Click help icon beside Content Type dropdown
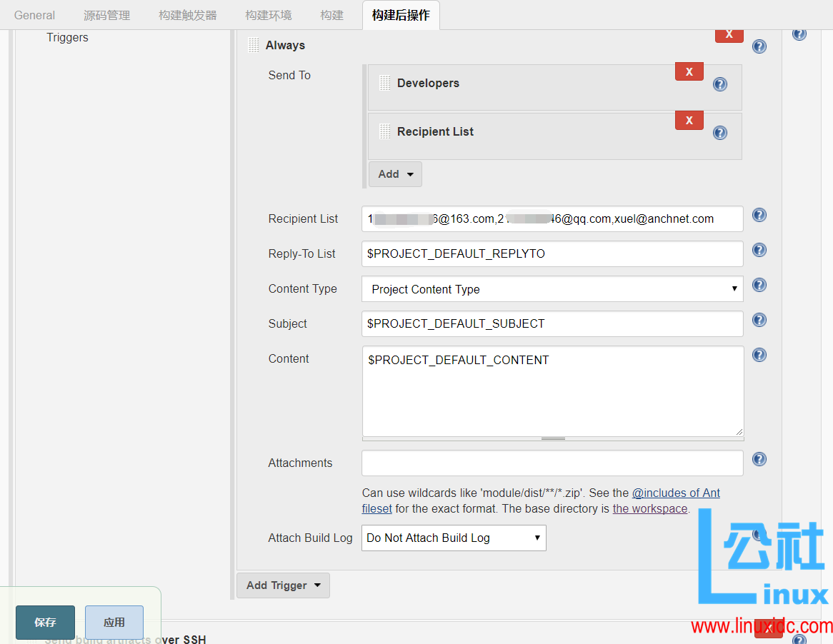The width and height of the screenshot is (833, 644). pos(759,285)
